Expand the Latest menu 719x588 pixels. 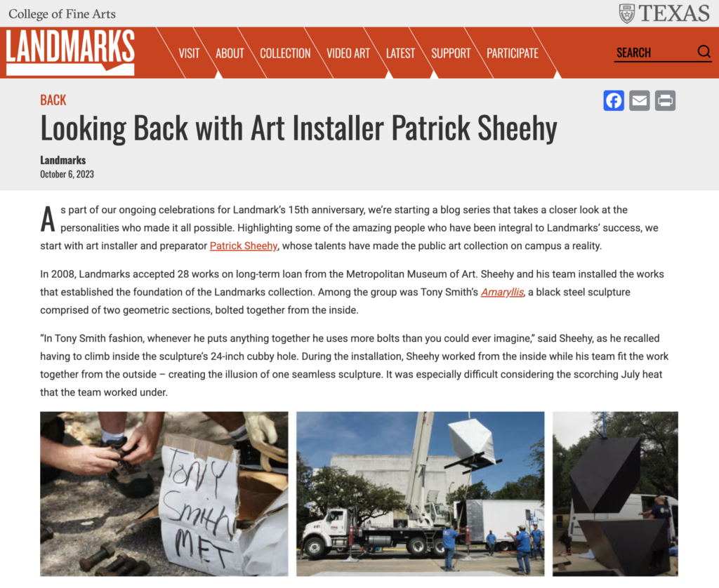(400, 53)
